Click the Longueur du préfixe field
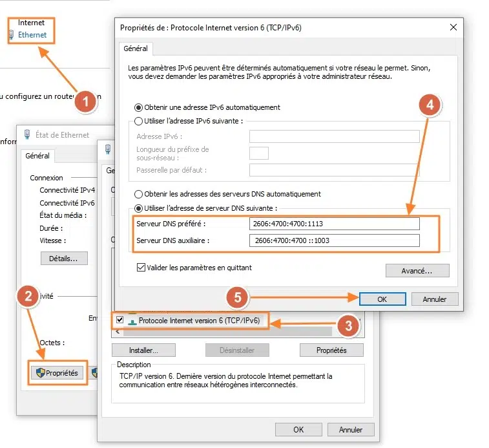Viewport: 489px width, 448px height. coord(259,153)
